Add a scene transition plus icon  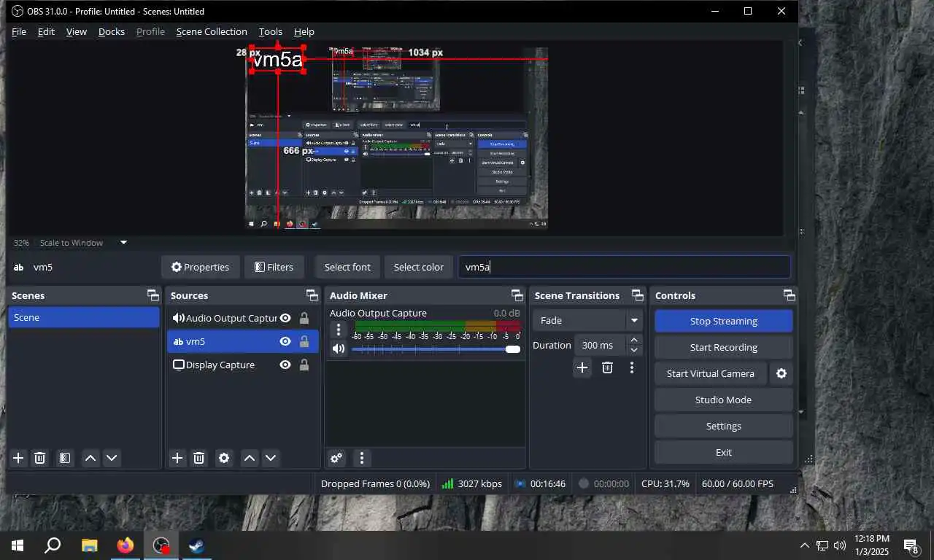582,367
